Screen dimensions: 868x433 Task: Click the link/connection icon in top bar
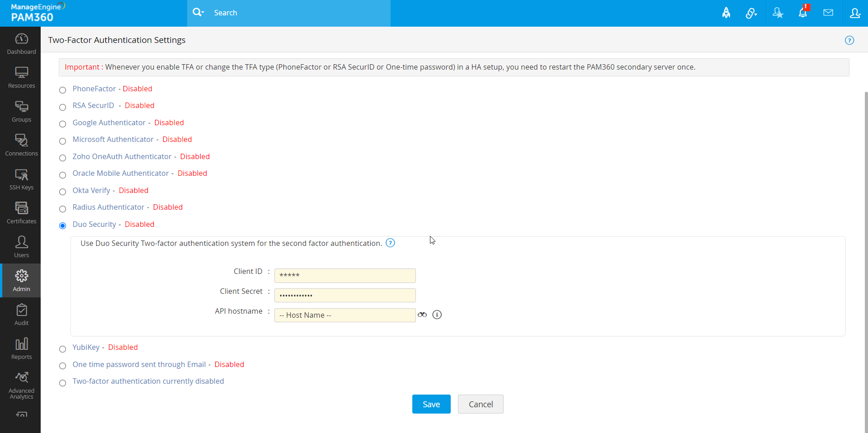point(751,13)
